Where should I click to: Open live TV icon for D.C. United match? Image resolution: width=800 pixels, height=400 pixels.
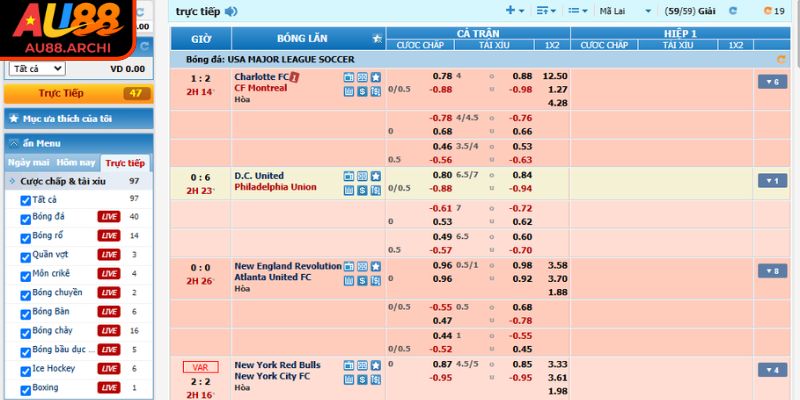tap(349, 176)
